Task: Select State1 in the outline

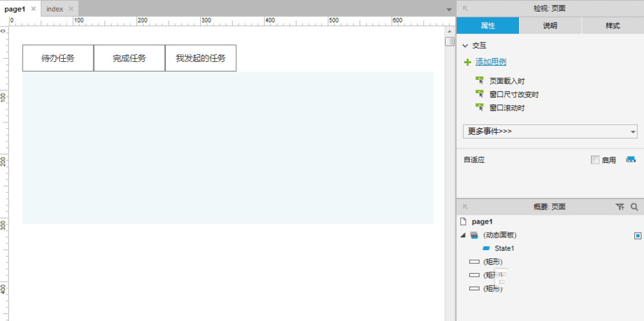Action: coord(504,248)
